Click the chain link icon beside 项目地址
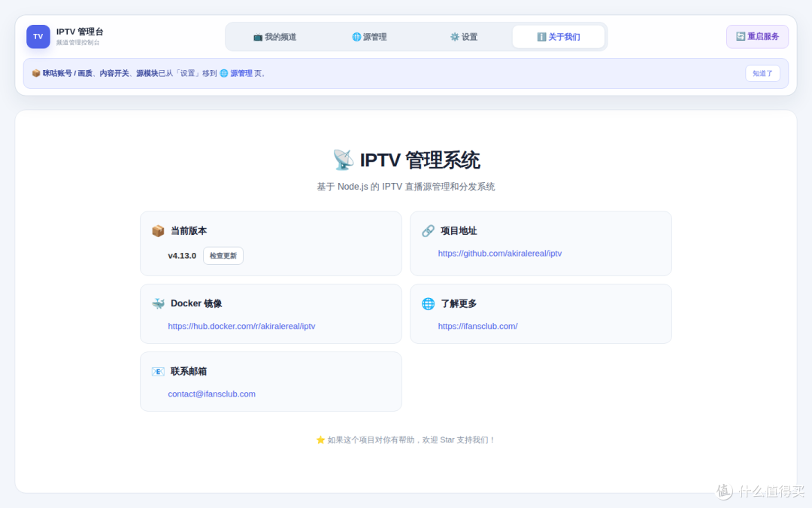Viewport: 812px width, 508px height. pos(428,231)
